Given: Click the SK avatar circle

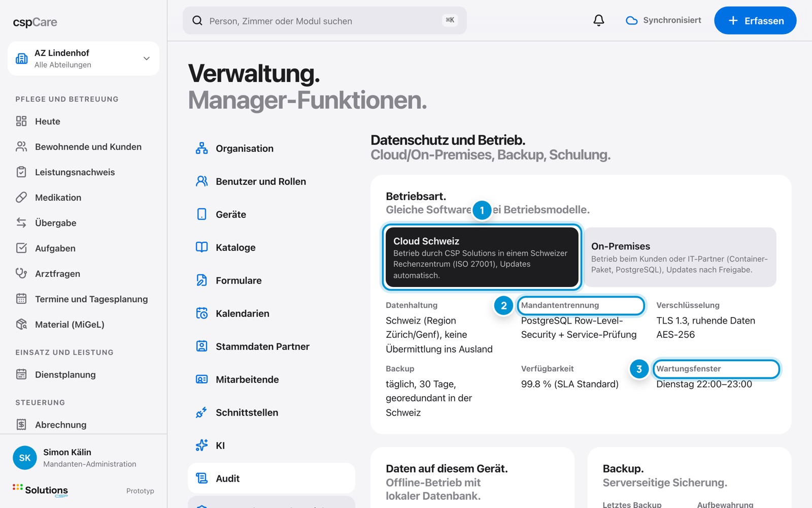Looking at the screenshot, I should coord(25,458).
